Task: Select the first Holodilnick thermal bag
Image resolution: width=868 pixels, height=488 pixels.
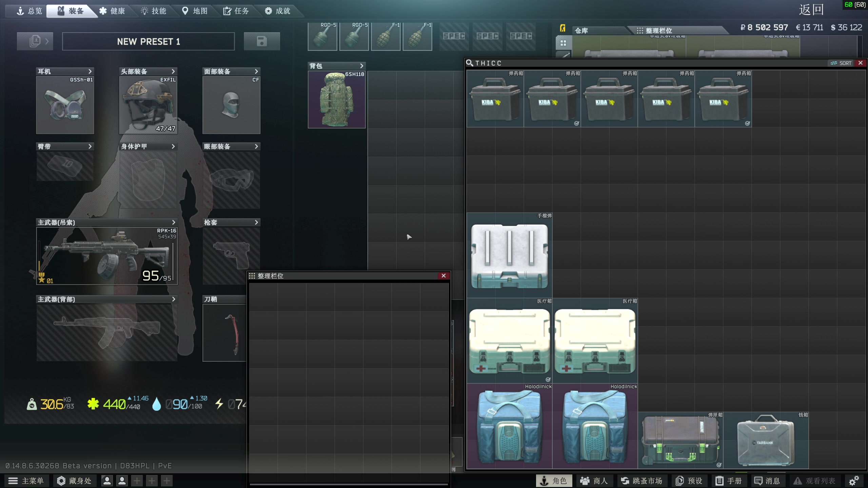Action: (x=509, y=426)
